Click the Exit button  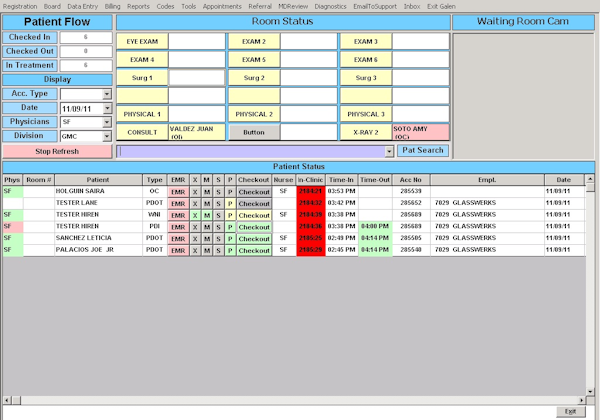click(570, 411)
